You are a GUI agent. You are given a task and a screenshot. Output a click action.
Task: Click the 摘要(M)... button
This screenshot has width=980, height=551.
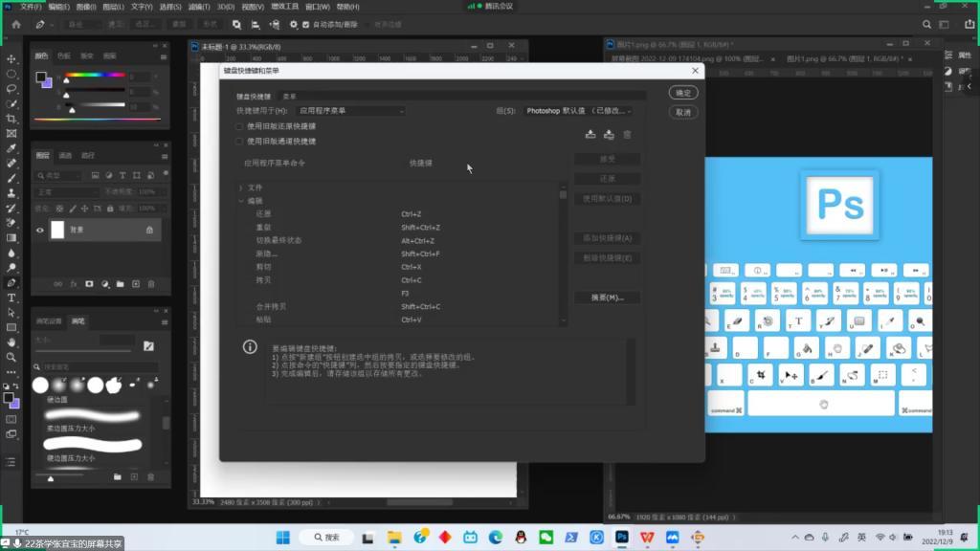click(607, 298)
